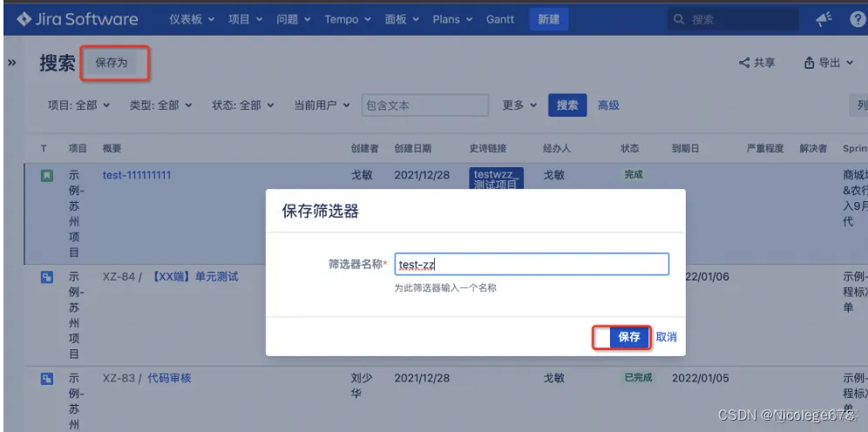Click 取消 to cancel the dialog

click(x=666, y=337)
